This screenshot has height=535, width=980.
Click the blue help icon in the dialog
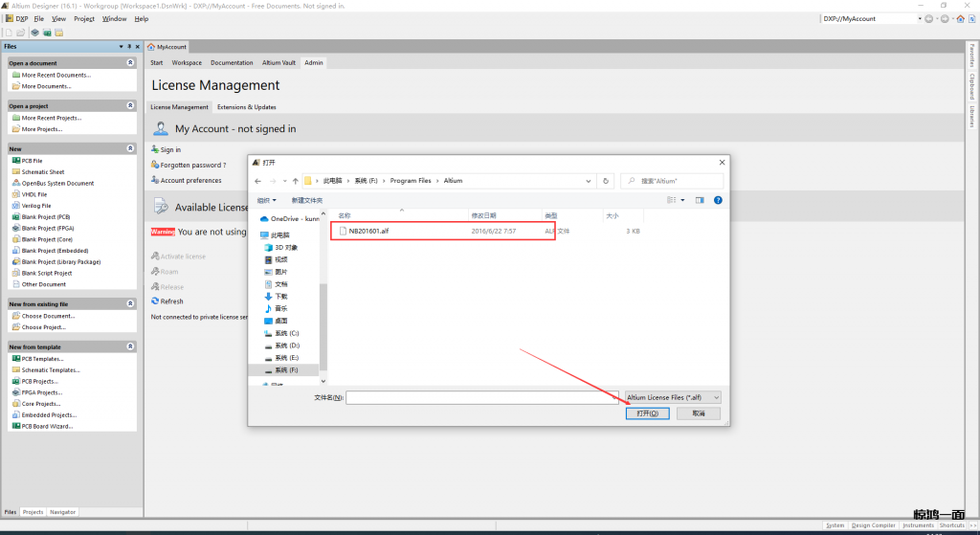(x=718, y=200)
